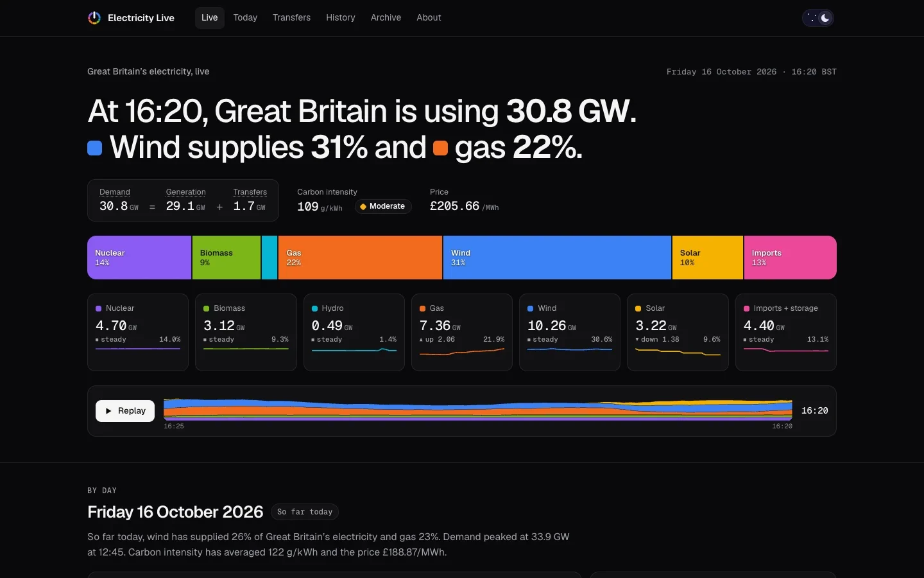The height and width of the screenshot is (578, 924).
Task: Select the yellow Solar segment in the mix bar
Action: tap(708, 258)
